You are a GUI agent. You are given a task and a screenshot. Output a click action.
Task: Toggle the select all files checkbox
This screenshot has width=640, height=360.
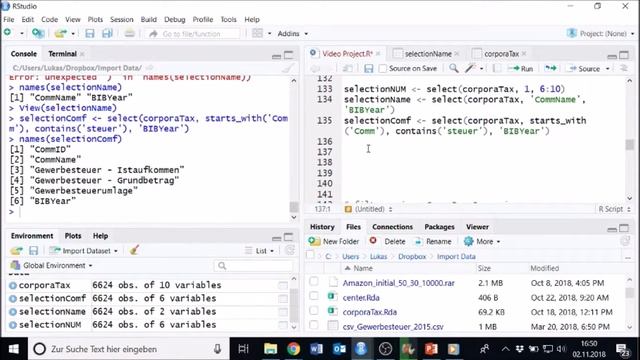coord(311,255)
